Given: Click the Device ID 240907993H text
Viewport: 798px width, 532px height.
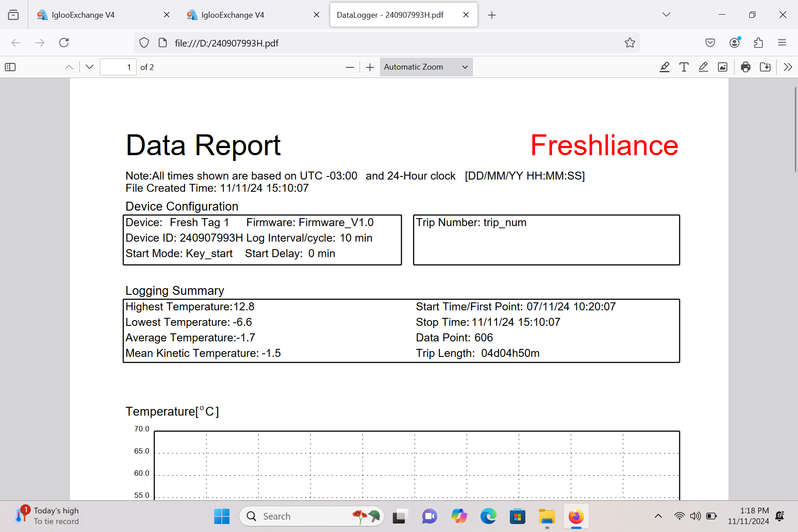Looking at the screenshot, I should (x=184, y=238).
